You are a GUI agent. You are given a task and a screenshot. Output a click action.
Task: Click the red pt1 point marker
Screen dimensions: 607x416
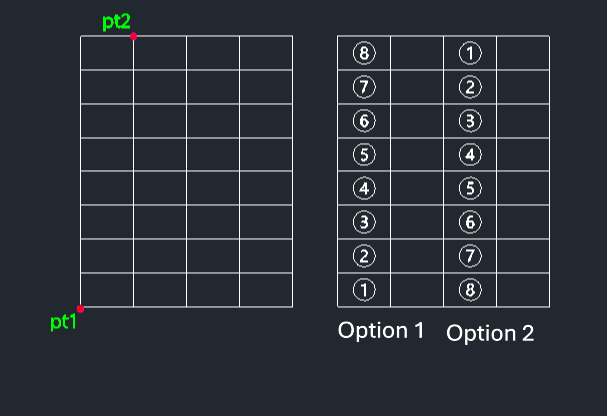[x=81, y=308]
